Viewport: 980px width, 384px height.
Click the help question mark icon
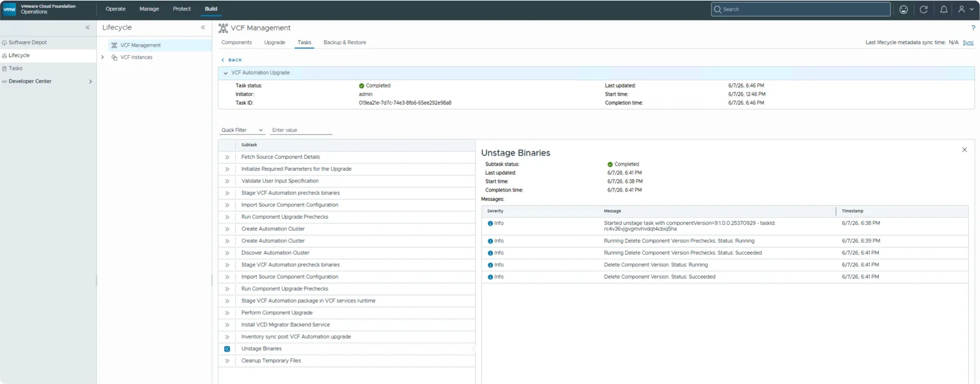click(x=973, y=28)
